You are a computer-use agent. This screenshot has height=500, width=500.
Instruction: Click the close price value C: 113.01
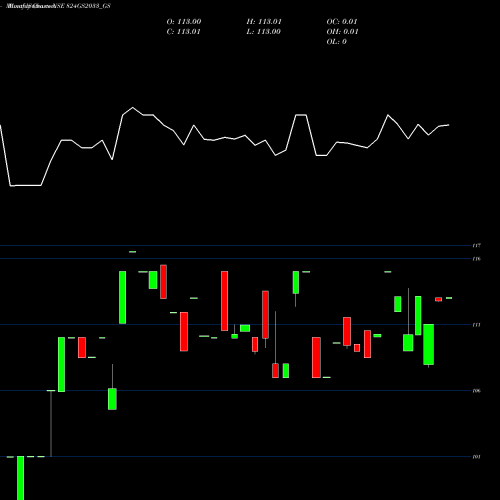click(183, 32)
